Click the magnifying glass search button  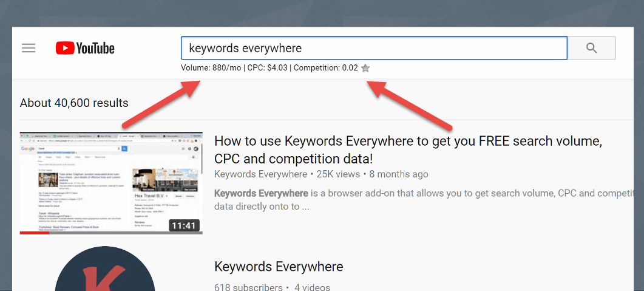click(x=591, y=48)
